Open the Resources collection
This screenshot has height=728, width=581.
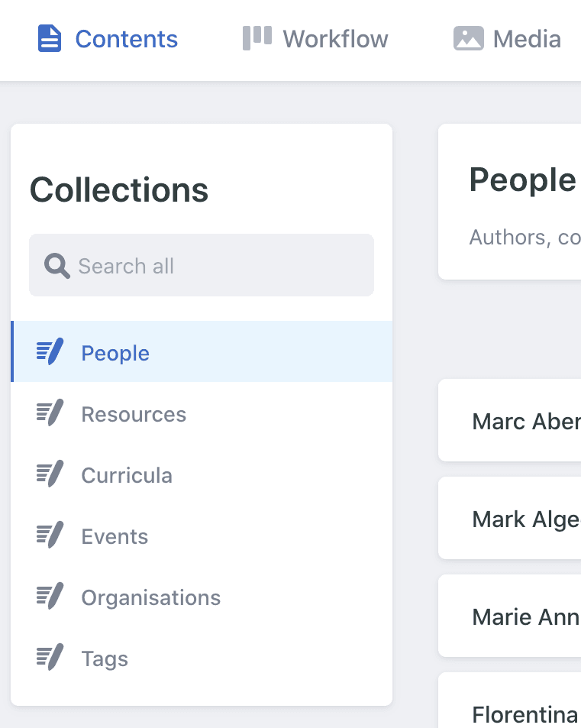point(134,414)
